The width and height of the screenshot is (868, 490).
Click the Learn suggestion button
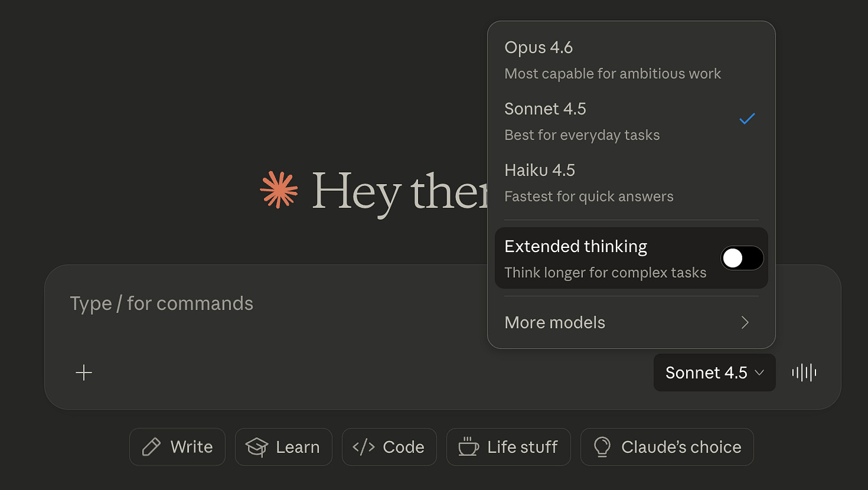click(284, 447)
